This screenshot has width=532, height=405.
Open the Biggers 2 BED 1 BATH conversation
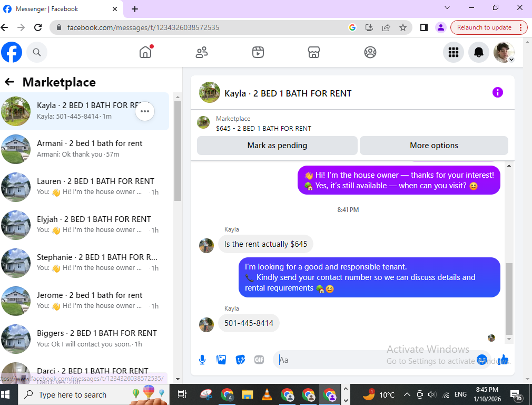(84, 339)
